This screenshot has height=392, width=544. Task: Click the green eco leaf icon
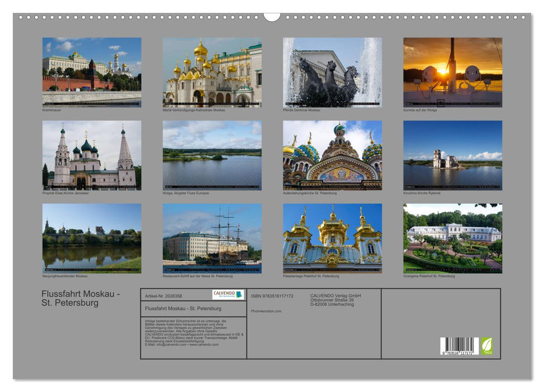pyautogui.click(x=487, y=346)
